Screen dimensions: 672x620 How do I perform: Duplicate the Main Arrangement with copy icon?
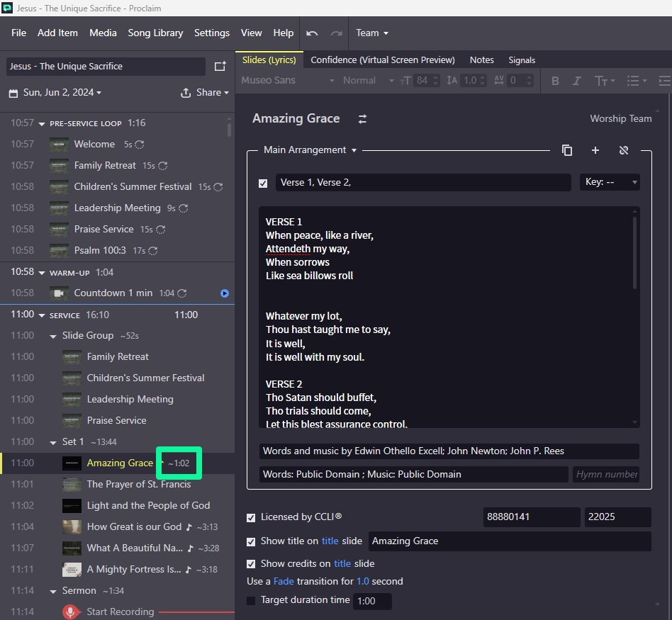566,150
